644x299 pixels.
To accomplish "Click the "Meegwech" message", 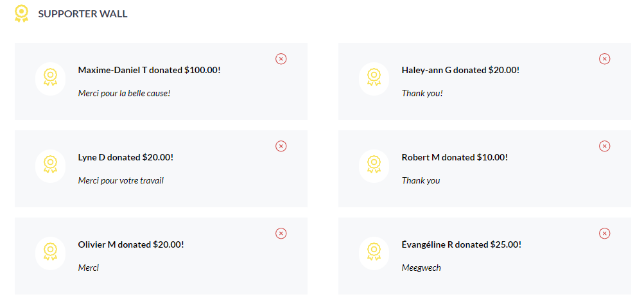I will tap(421, 268).
